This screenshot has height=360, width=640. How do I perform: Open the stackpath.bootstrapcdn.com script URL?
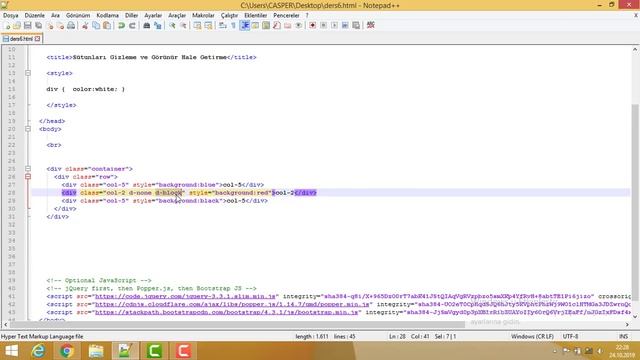pyautogui.click(x=227, y=312)
